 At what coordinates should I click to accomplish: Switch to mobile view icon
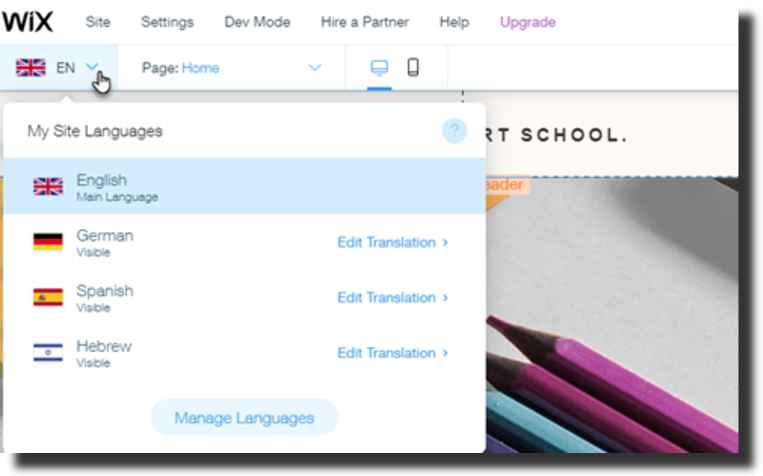click(x=413, y=67)
